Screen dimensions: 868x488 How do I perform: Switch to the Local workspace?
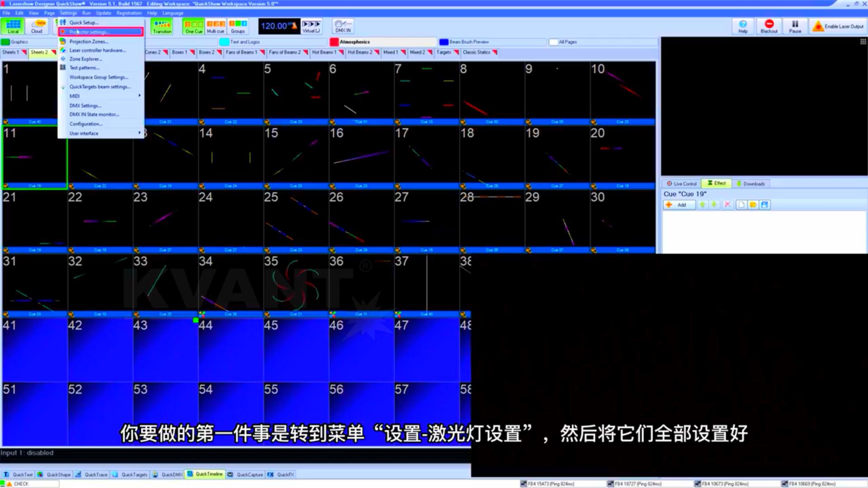coord(13,26)
